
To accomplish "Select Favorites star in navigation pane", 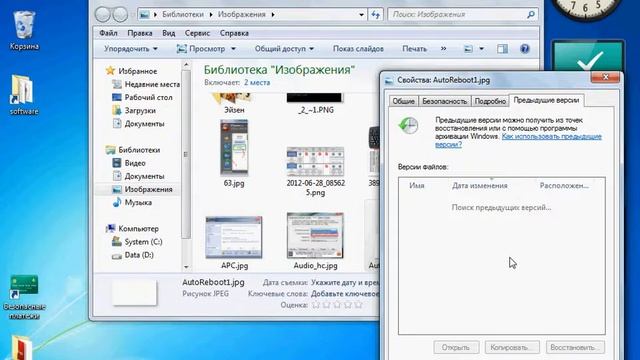I will [x=110, y=71].
